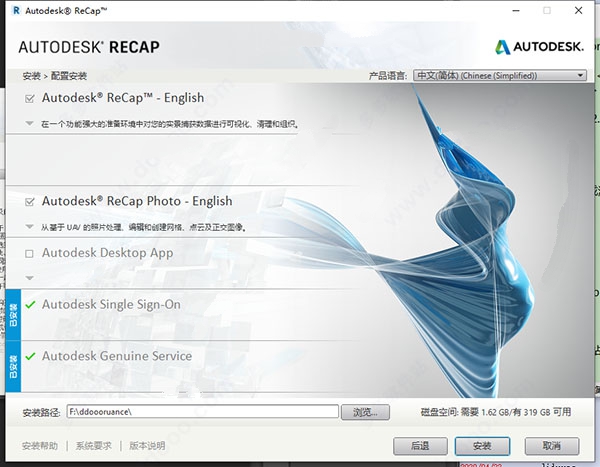Minimize the ReCap installer window

[x=515, y=11]
